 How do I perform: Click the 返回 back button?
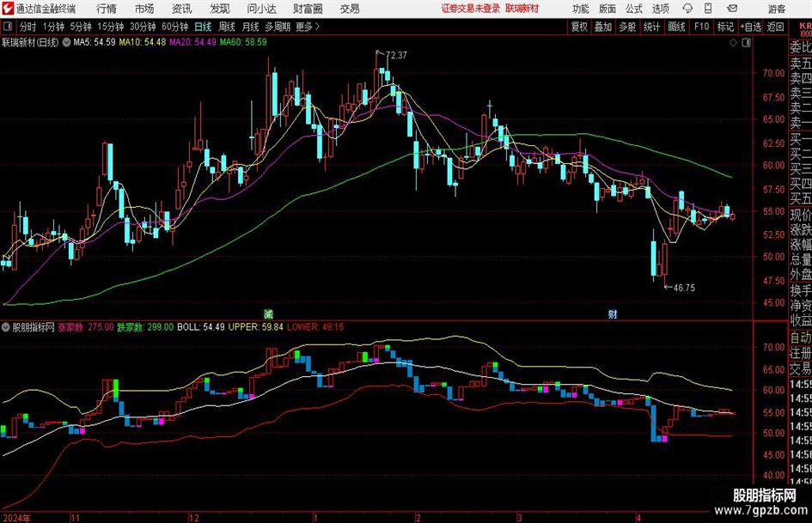[775, 27]
